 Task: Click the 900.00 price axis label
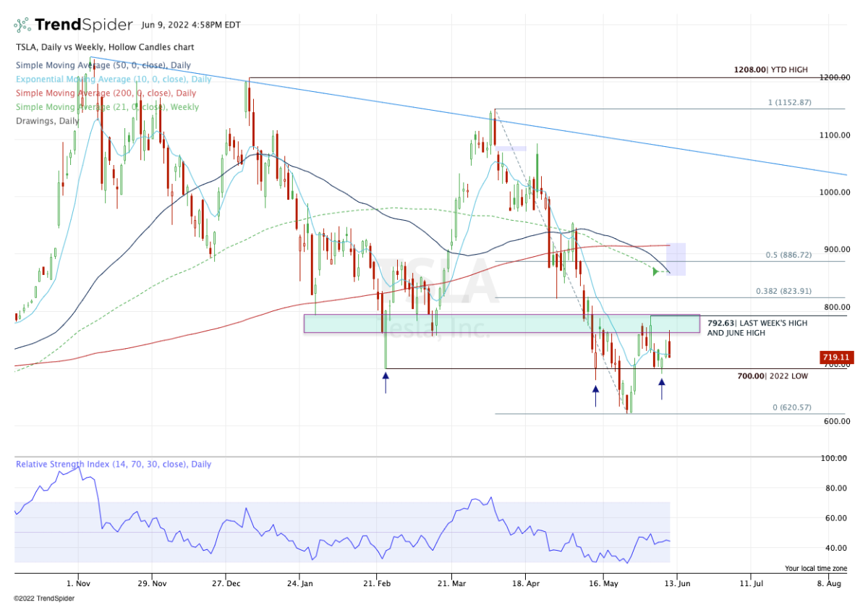[x=835, y=250]
